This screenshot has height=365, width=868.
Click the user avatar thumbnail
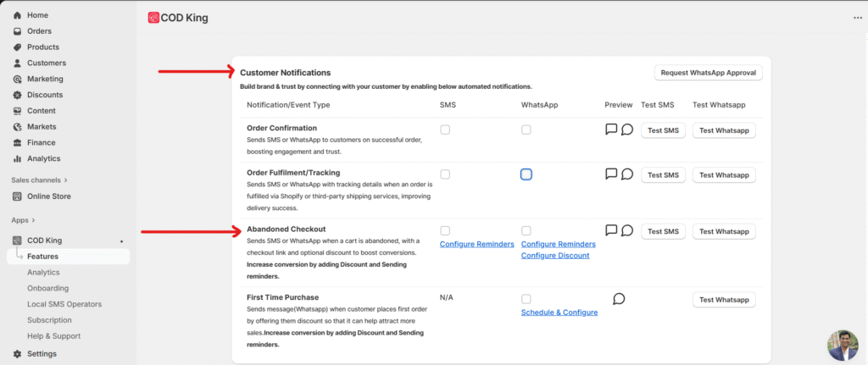tap(843, 345)
